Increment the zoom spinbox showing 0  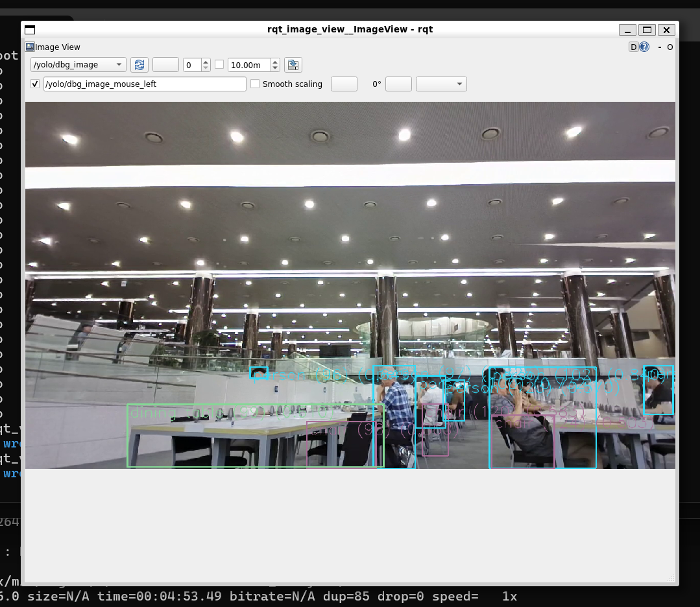(206, 62)
